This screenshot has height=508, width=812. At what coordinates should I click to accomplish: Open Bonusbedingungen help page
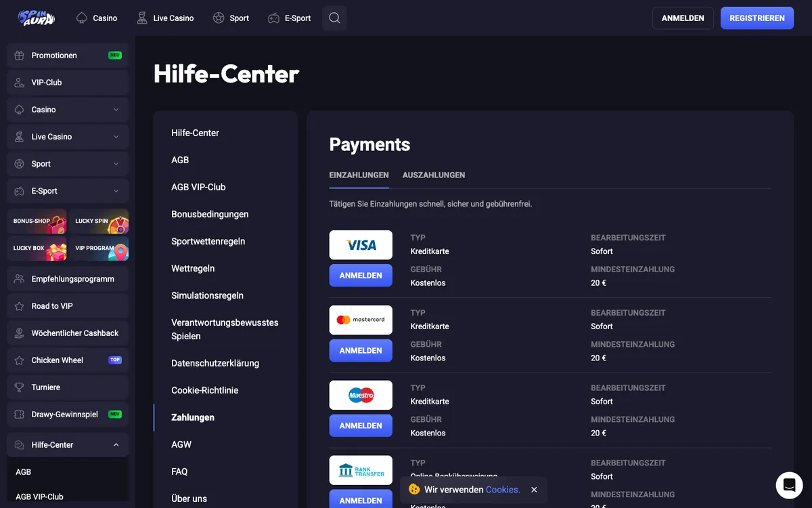click(x=210, y=214)
